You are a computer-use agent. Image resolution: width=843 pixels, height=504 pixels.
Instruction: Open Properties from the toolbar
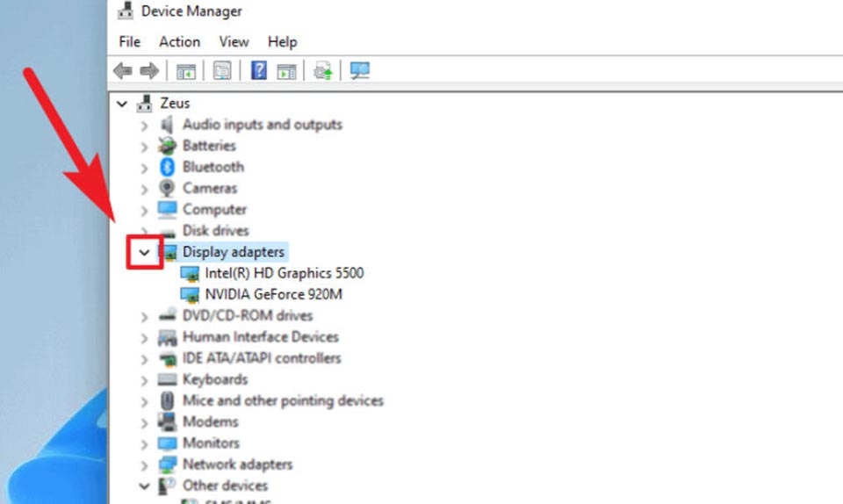pyautogui.click(x=222, y=71)
